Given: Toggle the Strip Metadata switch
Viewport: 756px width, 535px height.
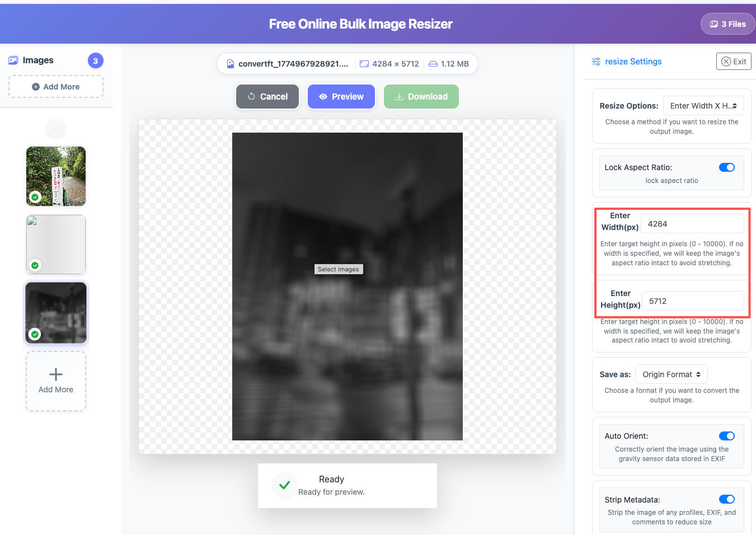Looking at the screenshot, I should click(x=727, y=499).
